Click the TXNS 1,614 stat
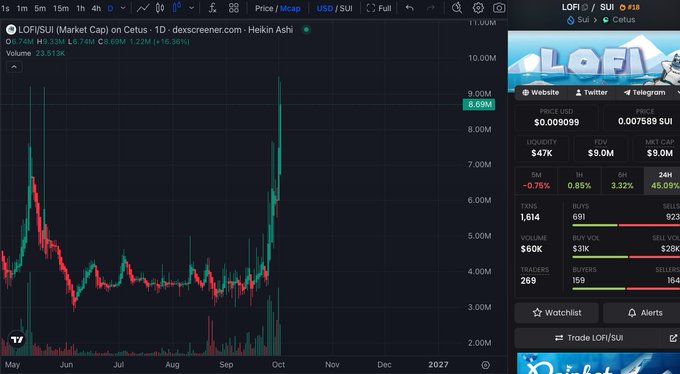This screenshot has height=374, width=680. [x=530, y=212]
